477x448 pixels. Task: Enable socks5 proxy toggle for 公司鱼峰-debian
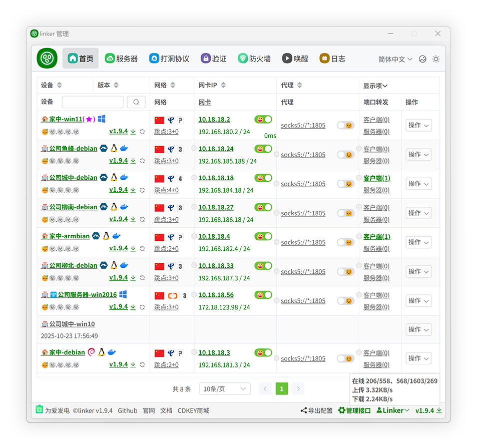(x=345, y=155)
